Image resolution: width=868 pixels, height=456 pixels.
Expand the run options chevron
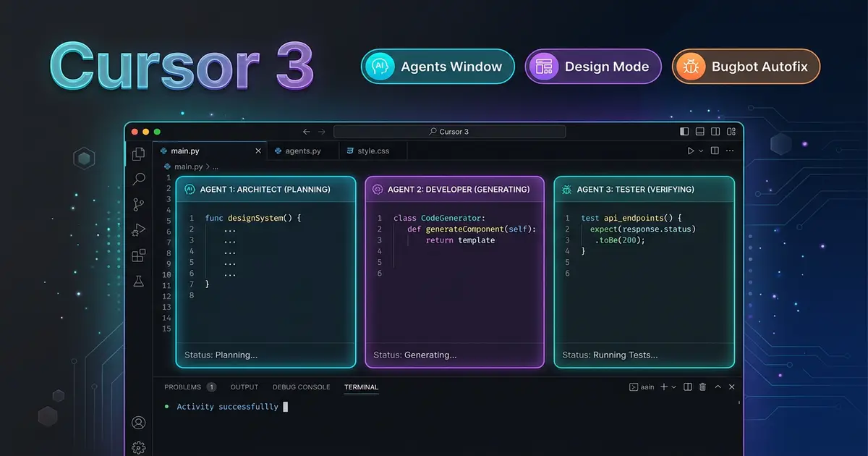point(701,151)
